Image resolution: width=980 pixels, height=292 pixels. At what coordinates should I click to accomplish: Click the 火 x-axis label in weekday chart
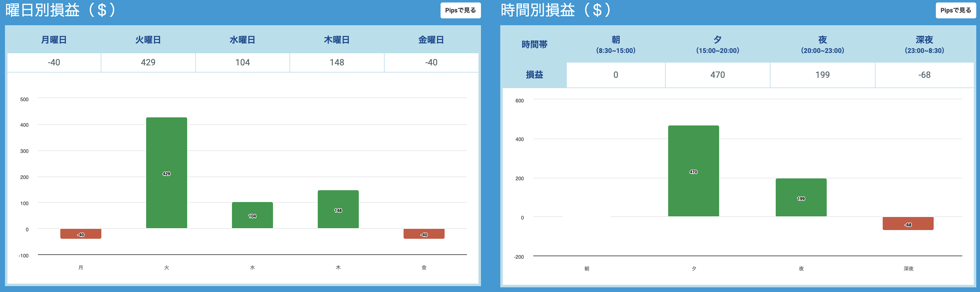167,268
